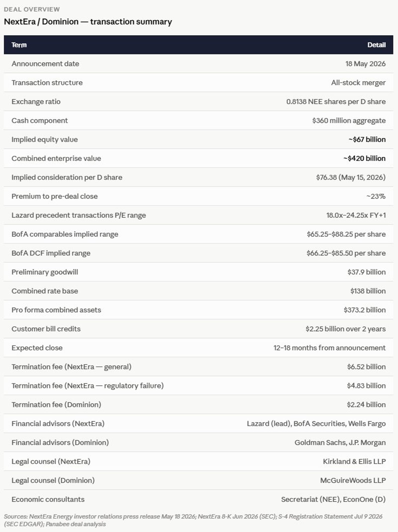398x532 pixels.
Task: Select the Lazard precedent transactions P/E row
Action: 199,215
